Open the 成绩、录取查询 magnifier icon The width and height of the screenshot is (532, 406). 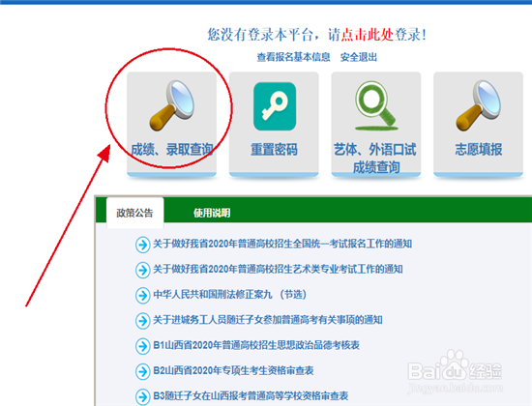click(171, 105)
